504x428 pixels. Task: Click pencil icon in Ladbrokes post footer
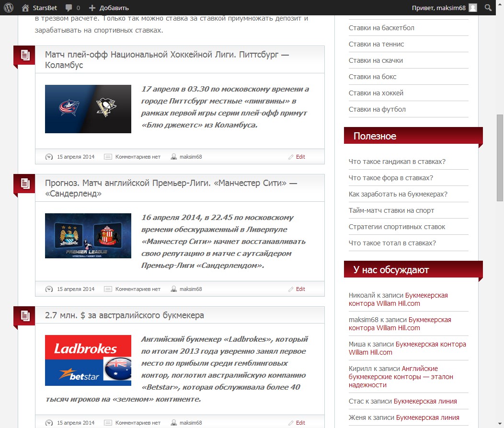tap(291, 423)
